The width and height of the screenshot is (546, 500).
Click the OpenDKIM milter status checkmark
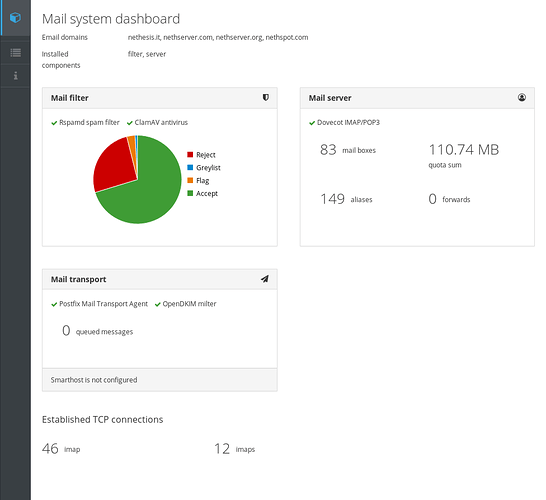point(157,304)
